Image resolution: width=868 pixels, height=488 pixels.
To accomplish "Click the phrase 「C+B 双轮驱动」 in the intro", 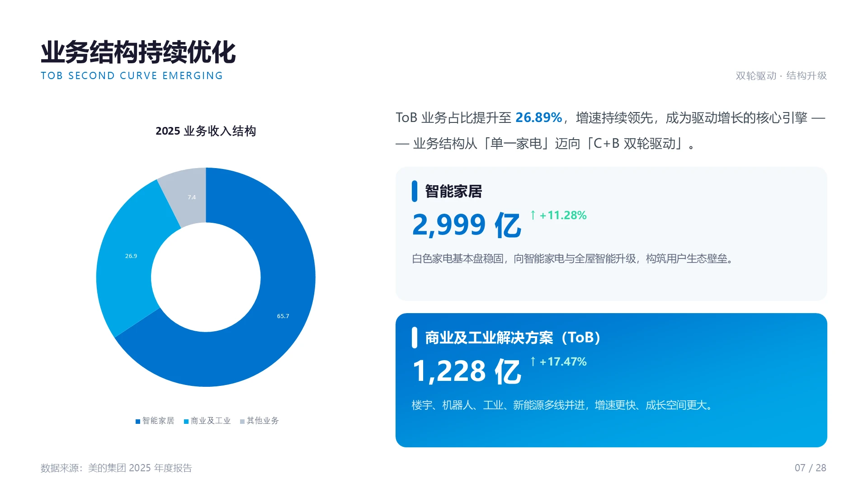I will (634, 143).
